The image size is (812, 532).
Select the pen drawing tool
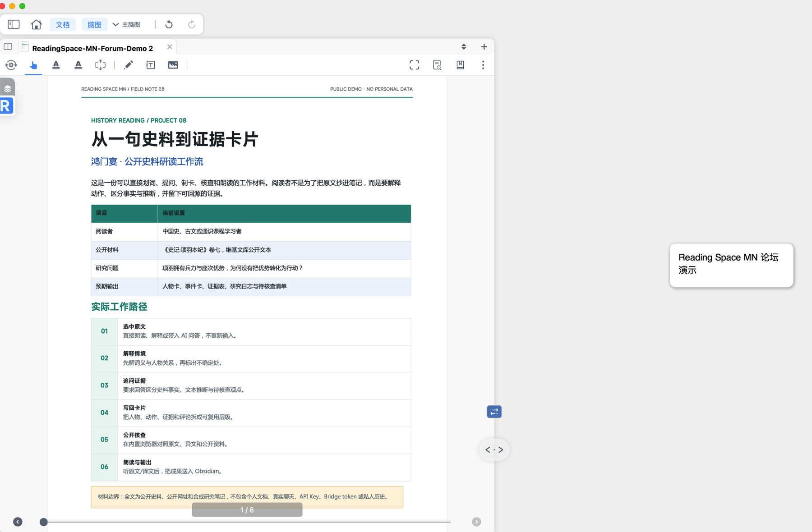(x=129, y=65)
